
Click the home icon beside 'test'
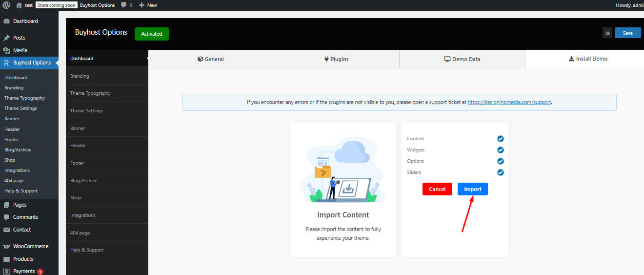19,5
